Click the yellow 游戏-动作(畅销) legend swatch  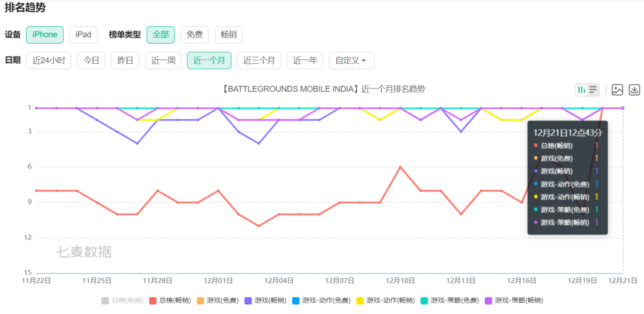click(360, 300)
